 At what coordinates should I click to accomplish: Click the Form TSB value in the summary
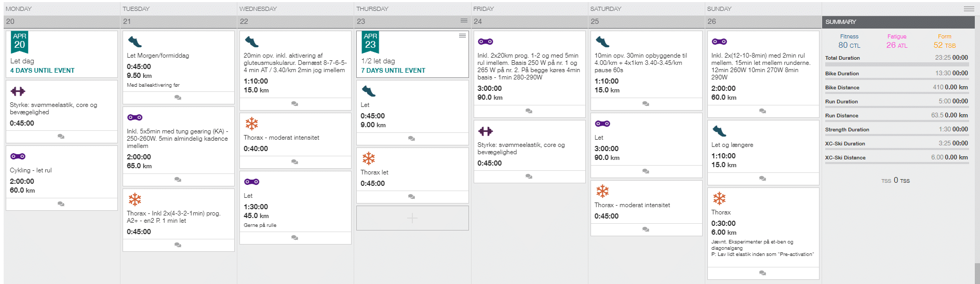point(944,45)
